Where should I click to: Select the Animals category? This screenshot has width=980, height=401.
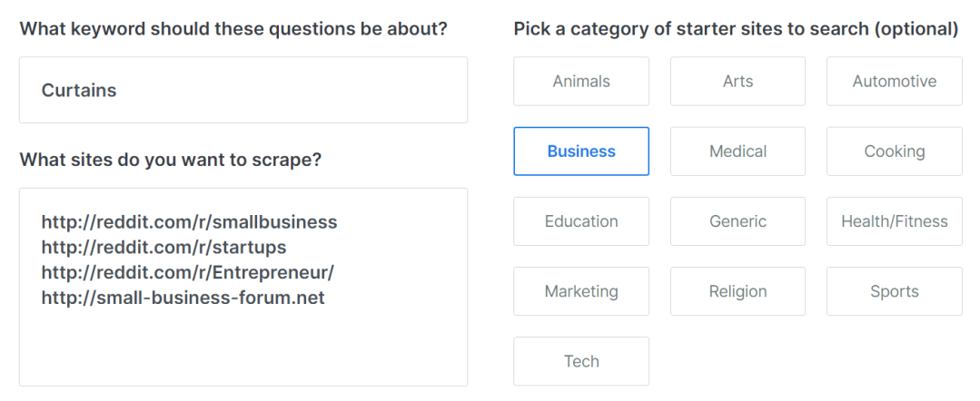pos(581,82)
